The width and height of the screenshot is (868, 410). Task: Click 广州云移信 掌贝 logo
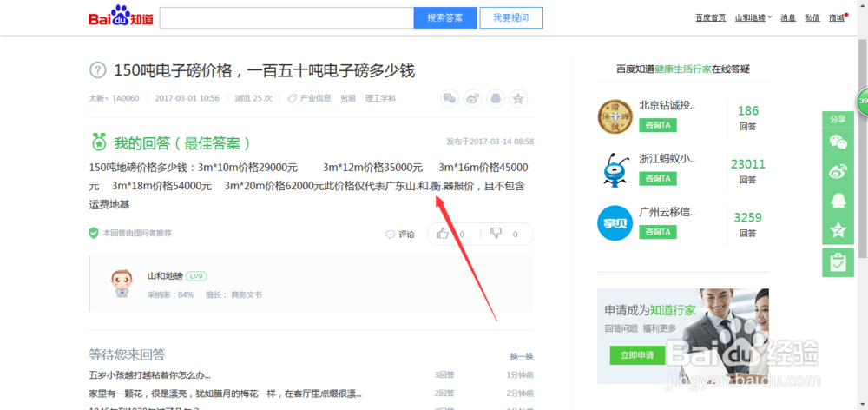tap(615, 222)
